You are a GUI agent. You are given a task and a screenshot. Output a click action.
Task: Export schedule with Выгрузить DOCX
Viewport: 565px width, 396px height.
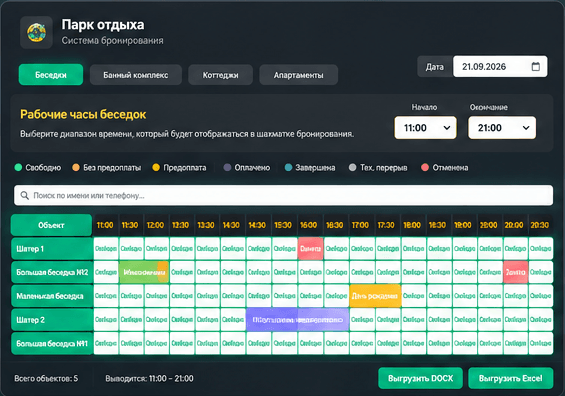coord(420,378)
